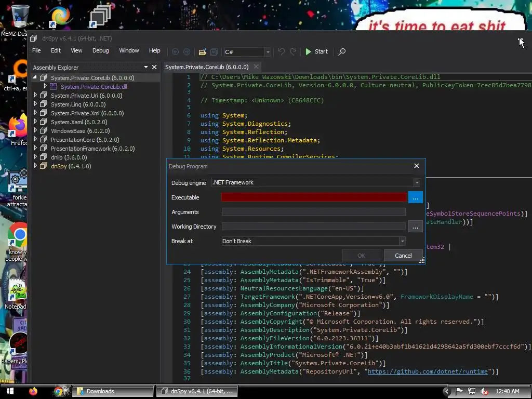Click the network tray icon
532x399 pixels.
pos(472,391)
